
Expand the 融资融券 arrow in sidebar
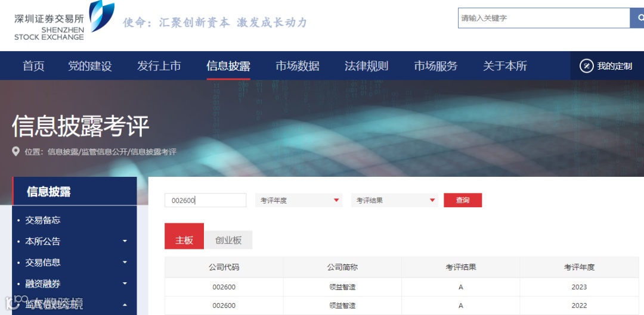[125, 283]
